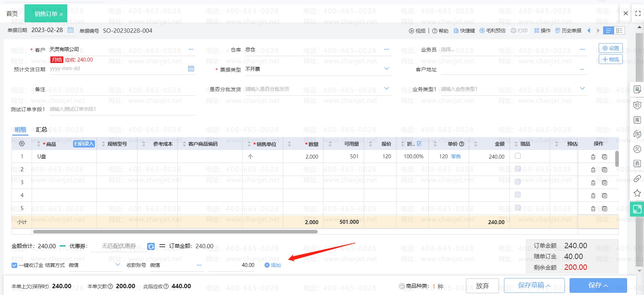Click the 设置 settings button
Image resolution: width=644 pixels, height=295 pixels.
point(611,48)
